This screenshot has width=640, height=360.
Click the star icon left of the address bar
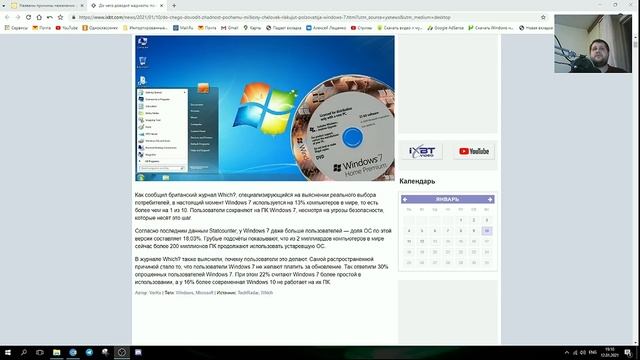60,17
